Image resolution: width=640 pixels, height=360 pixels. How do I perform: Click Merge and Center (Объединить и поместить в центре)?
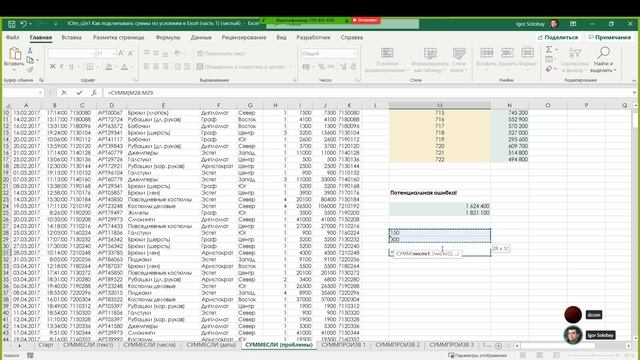(242, 67)
